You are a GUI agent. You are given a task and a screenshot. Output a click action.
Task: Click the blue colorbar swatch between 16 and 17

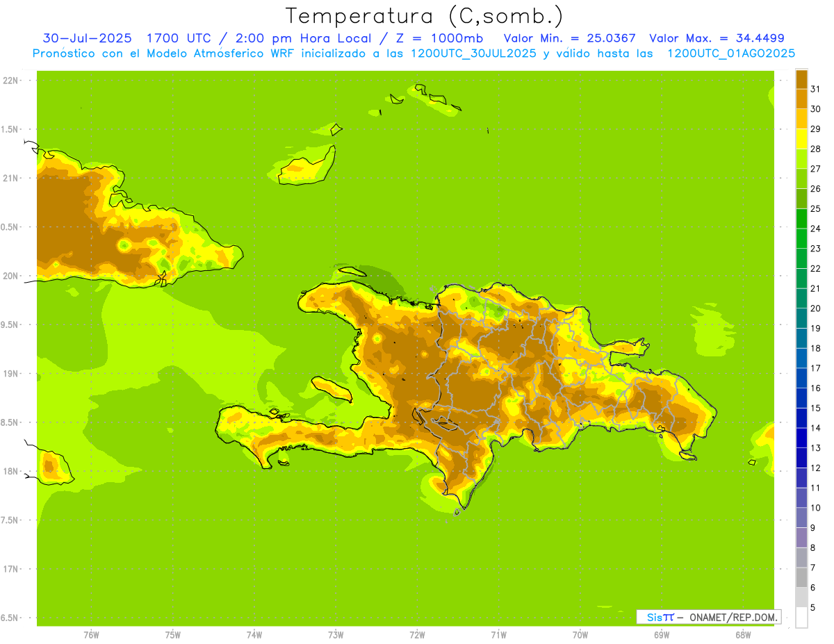[x=801, y=378]
